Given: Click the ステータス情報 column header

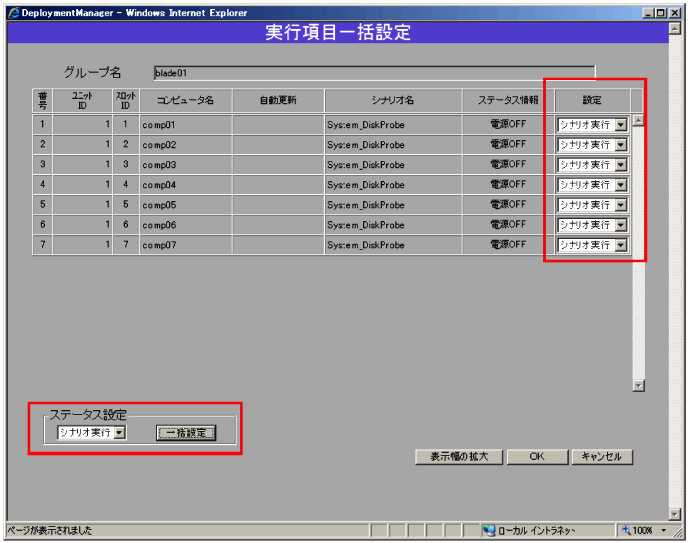Looking at the screenshot, I should click(508, 100).
